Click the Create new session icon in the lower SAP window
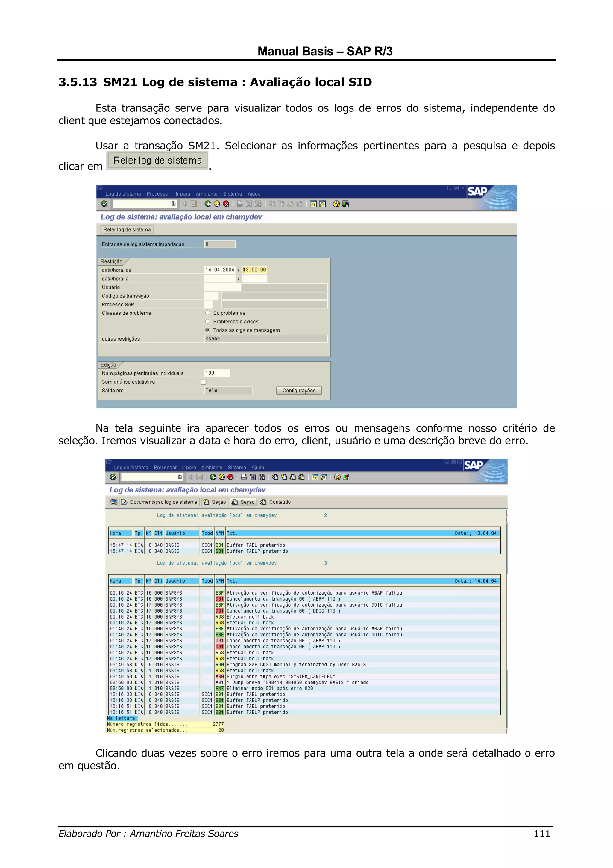Image resolution: width=613 pixels, height=868 pixels. click(x=315, y=477)
